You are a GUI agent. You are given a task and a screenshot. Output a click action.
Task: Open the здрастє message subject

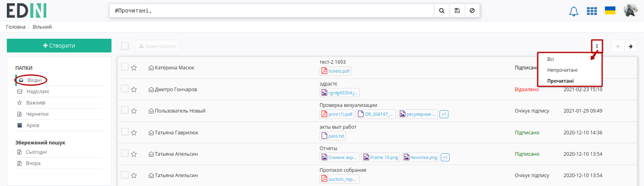[x=328, y=84]
